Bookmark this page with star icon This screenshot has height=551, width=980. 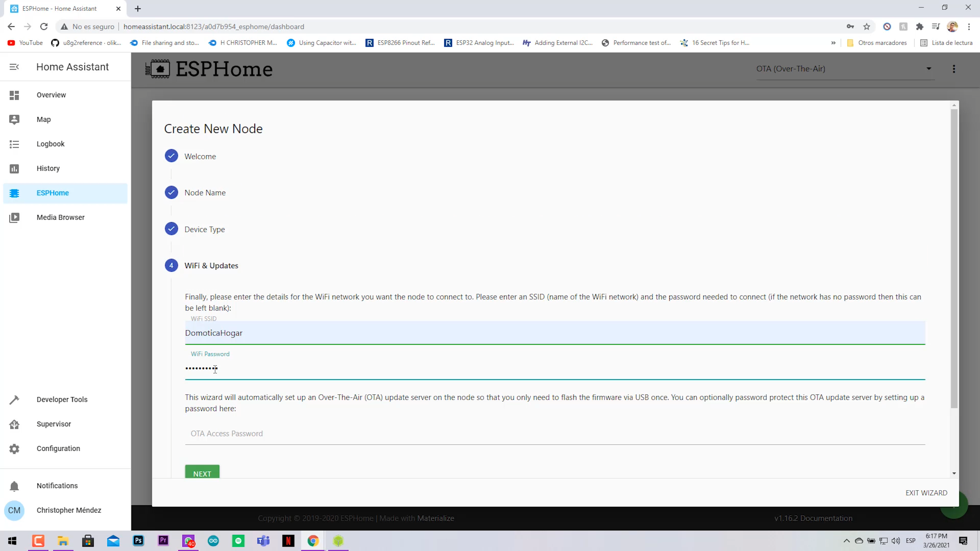click(867, 27)
